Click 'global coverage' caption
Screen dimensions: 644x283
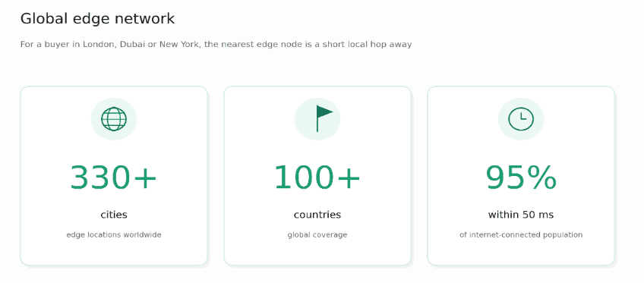click(x=317, y=235)
